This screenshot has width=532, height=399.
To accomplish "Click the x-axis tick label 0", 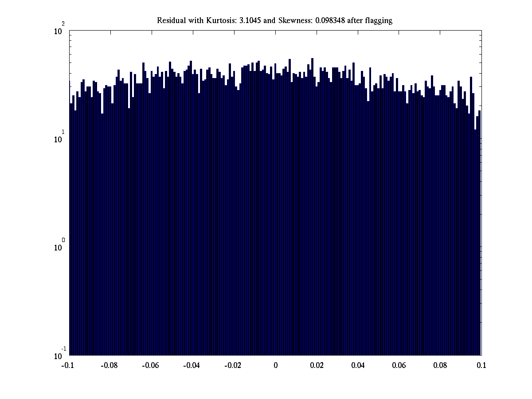I will point(276,366).
